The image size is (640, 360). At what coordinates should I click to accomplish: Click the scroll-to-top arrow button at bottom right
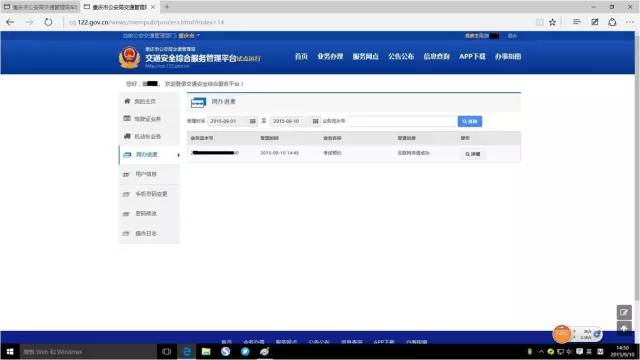point(624,329)
